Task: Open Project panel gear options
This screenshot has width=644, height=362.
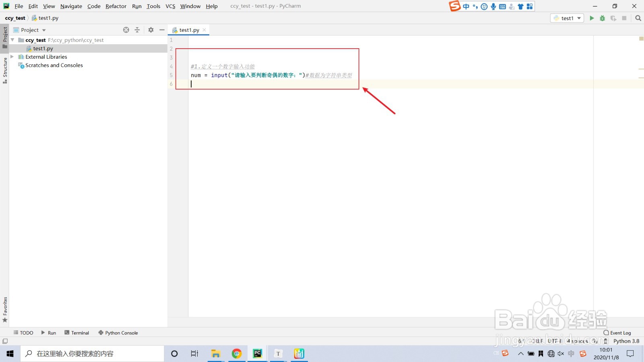Action: click(151, 30)
